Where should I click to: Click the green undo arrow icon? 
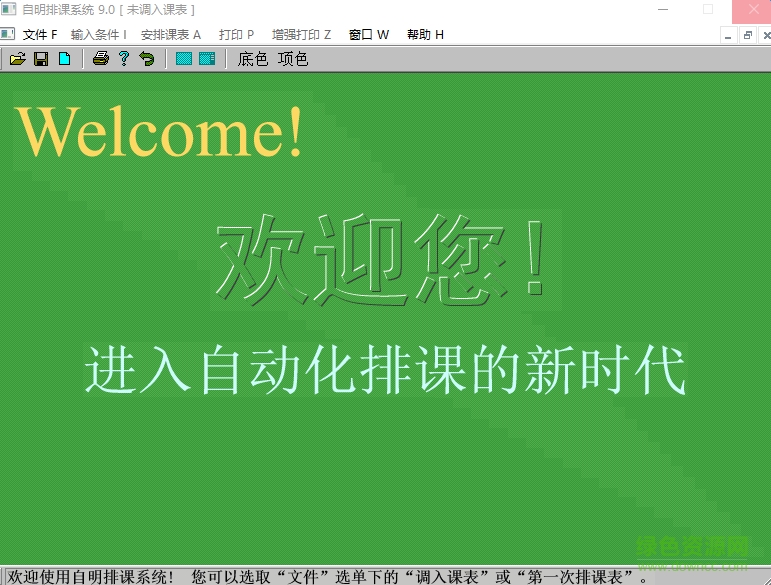(147, 59)
